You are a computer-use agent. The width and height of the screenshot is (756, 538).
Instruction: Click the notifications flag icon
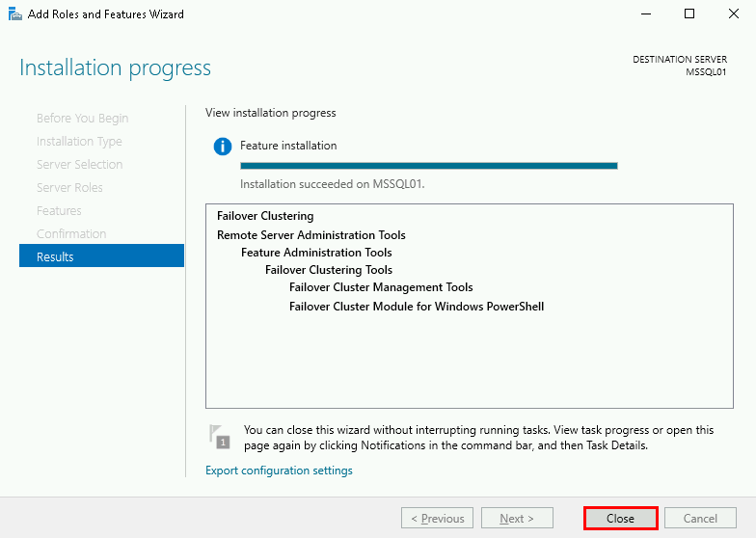tap(220, 437)
